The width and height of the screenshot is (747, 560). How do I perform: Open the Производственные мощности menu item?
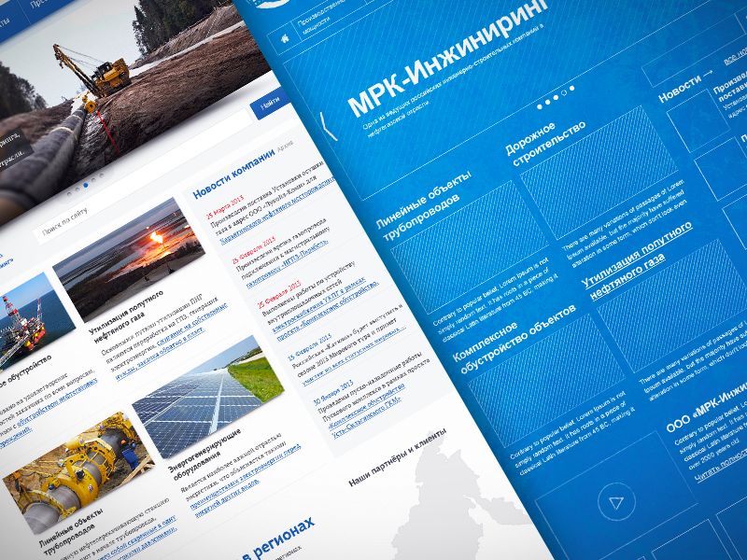318,18
